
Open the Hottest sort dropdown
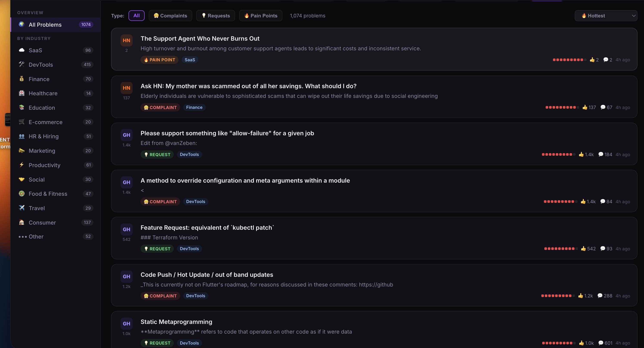[x=606, y=15]
